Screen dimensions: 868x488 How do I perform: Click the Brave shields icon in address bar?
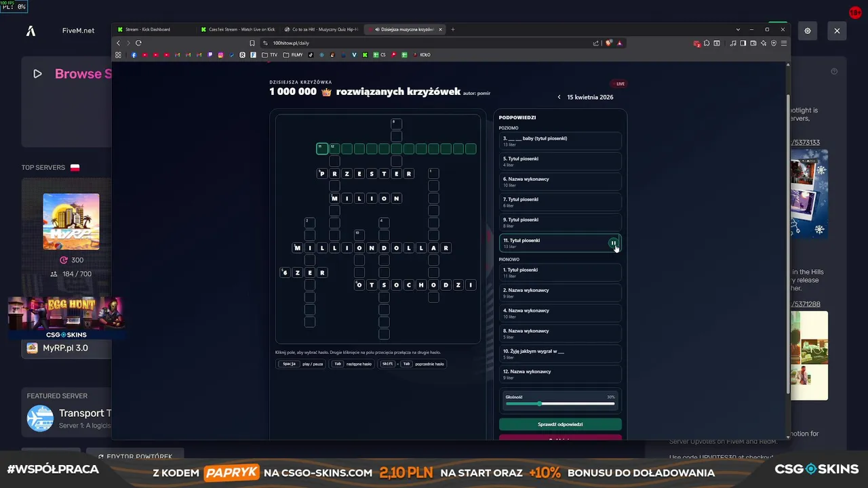pos(608,43)
